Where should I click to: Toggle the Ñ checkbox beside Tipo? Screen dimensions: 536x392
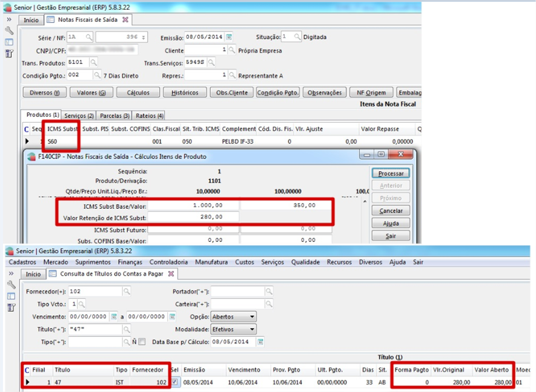pyautogui.click(x=142, y=341)
